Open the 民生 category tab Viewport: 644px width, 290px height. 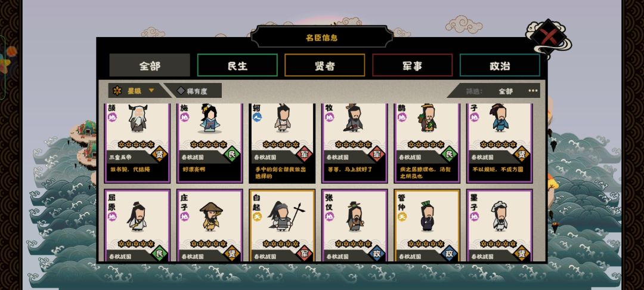(x=237, y=65)
